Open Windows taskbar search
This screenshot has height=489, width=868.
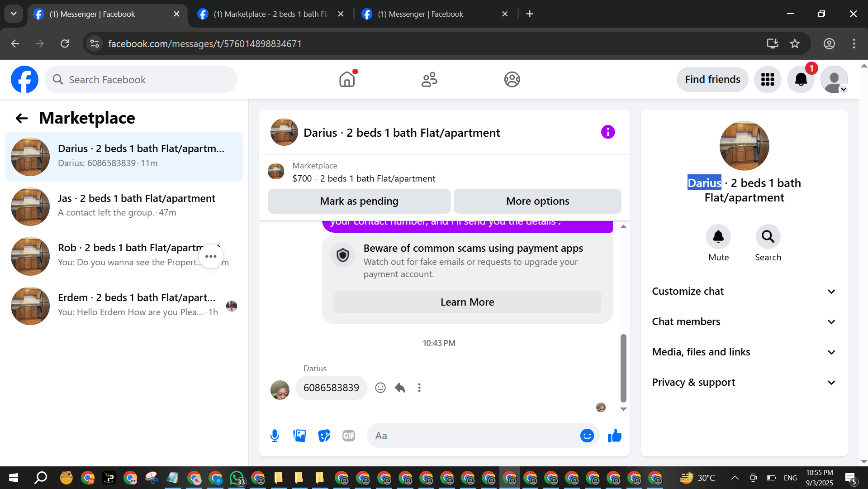tap(41, 478)
